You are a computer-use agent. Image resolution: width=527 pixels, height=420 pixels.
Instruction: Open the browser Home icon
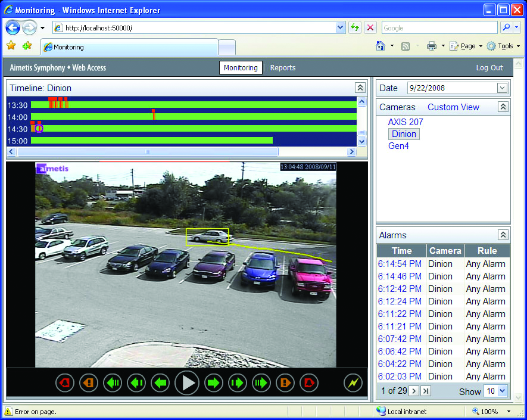[381, 46]
